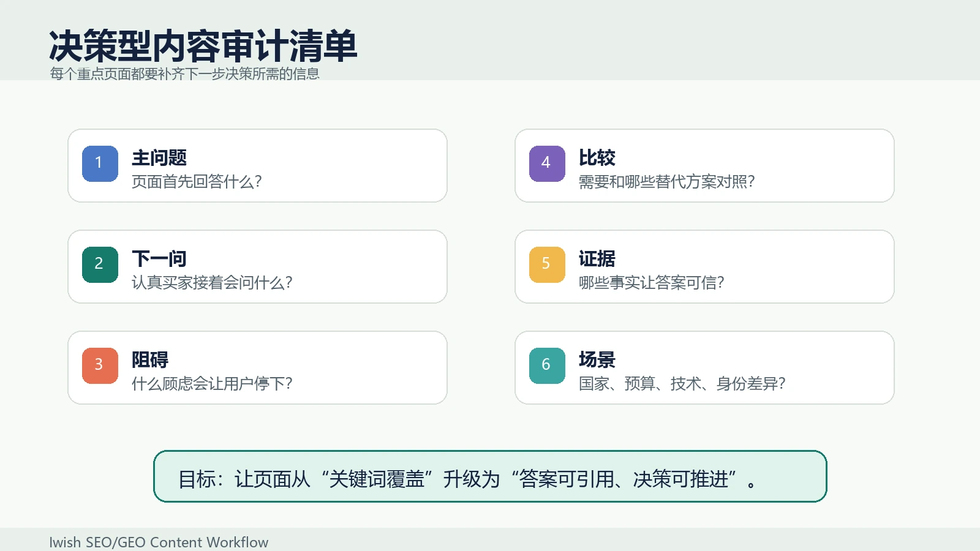Click the subtitle 每个重点页面都要补齐下一步决策所需的信息
The image size is (980, 551).
click(x=184, y=74)
